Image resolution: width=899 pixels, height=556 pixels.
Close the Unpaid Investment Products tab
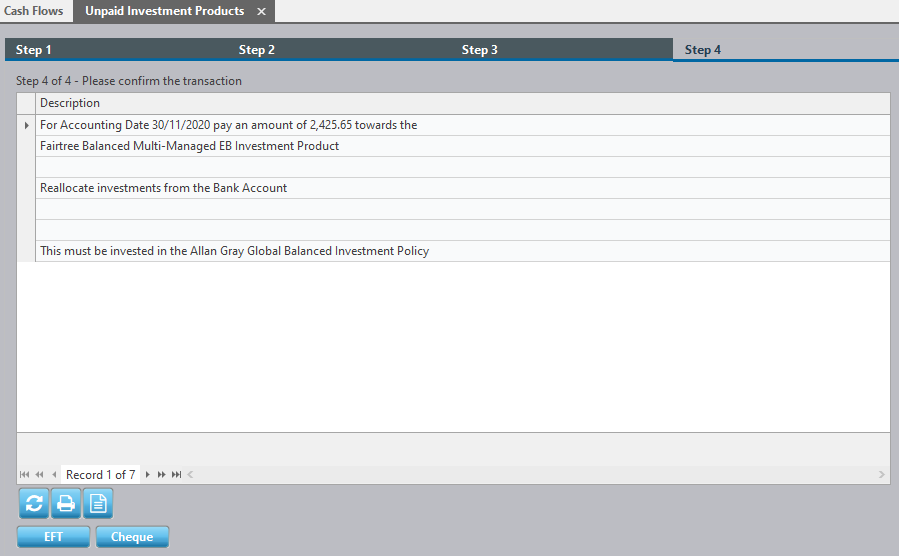click(x=261, y=11)
